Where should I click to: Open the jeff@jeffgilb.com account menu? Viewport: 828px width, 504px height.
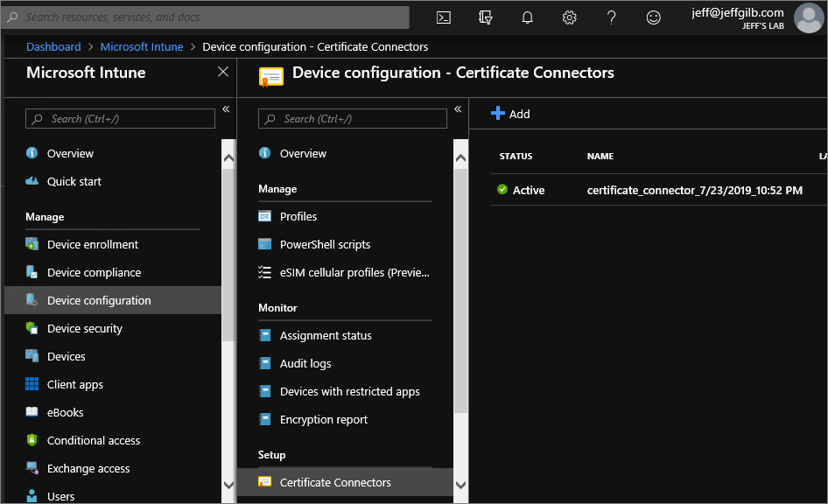(737, 18)
